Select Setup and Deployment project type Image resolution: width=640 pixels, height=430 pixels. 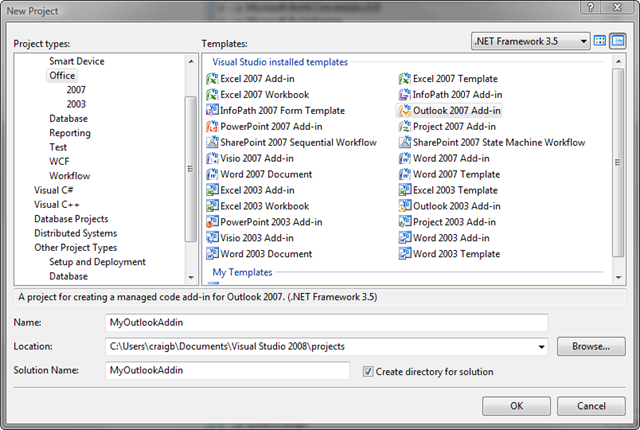pos(97,262)
